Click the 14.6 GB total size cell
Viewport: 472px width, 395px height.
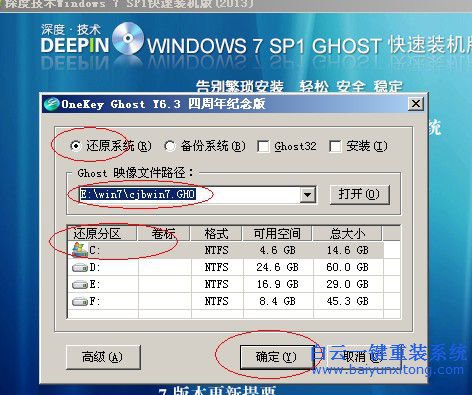pyautogui.click(x=347, y=250)
